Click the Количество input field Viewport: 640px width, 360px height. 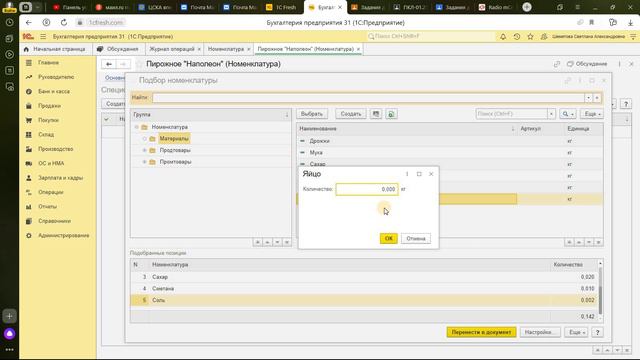pos(367,189)
